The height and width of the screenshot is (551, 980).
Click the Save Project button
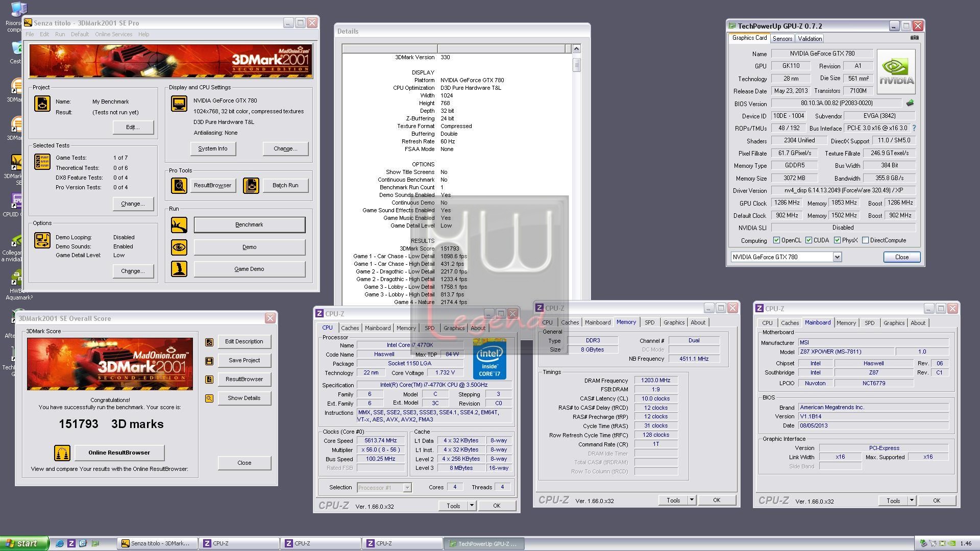pyautogui.click(x=244, y=360)
